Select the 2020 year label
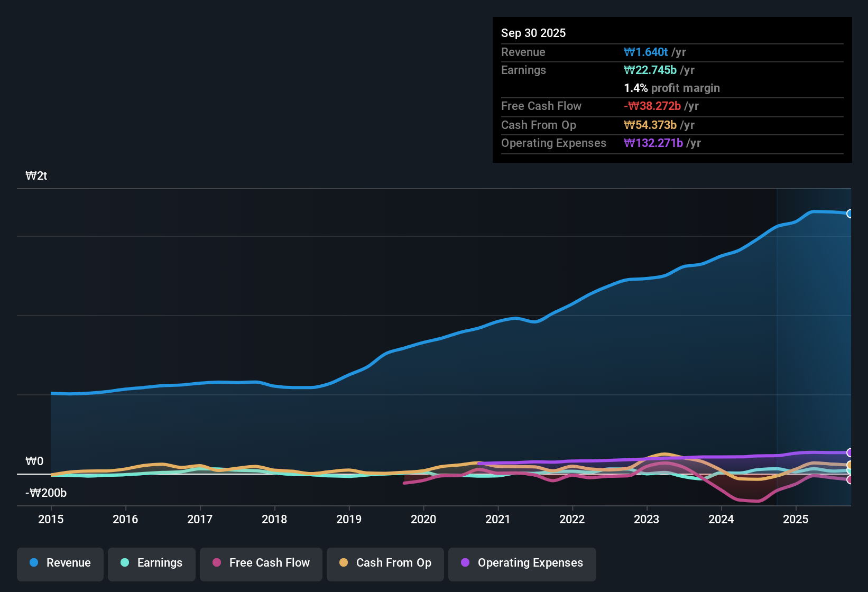Image resolution: width=868 pixels, height=592 pixels. point(423,520)
